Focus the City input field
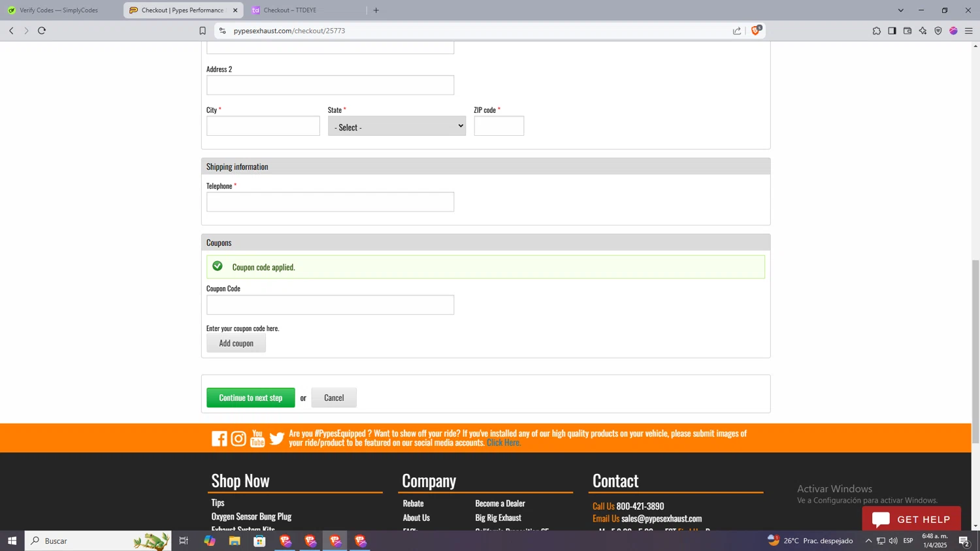 click(263, 126)
